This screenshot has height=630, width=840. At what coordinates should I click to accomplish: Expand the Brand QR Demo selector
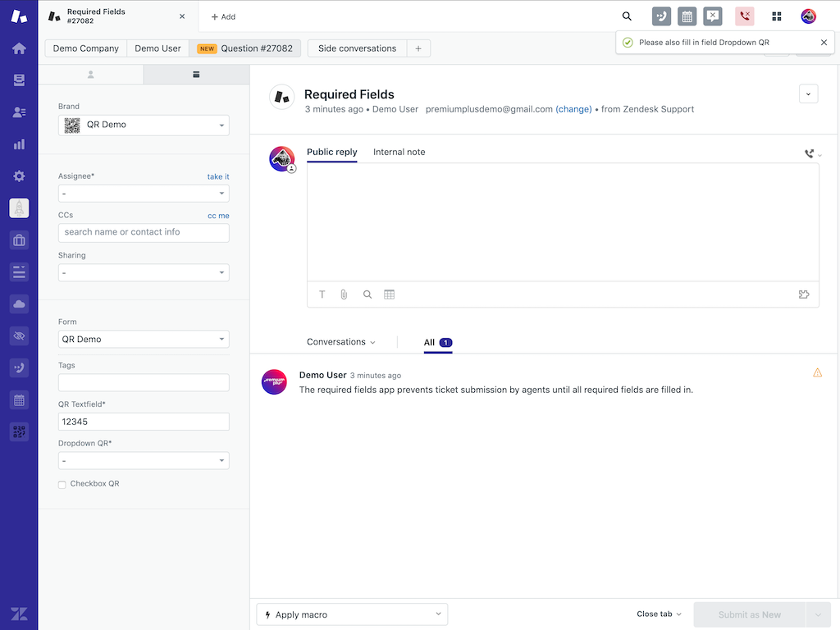coord(144,125)
